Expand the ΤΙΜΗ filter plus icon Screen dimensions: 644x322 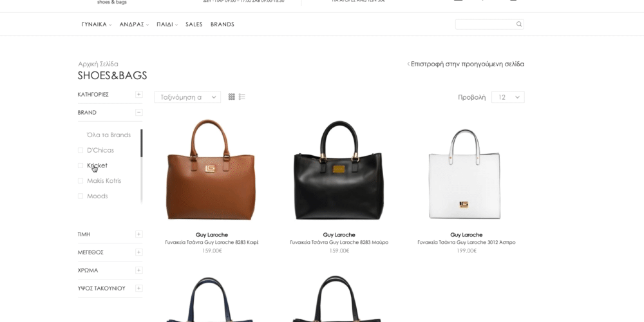click(139, 234)
